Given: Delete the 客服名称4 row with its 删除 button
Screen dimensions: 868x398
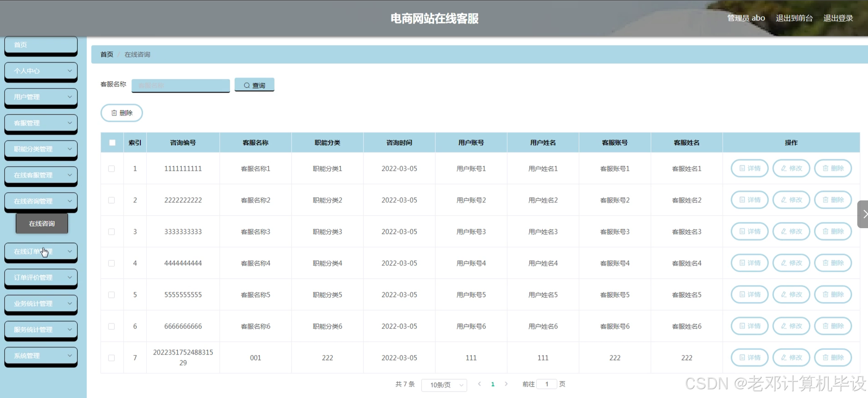Looking at the screenshot, I should tap(833, 263).
